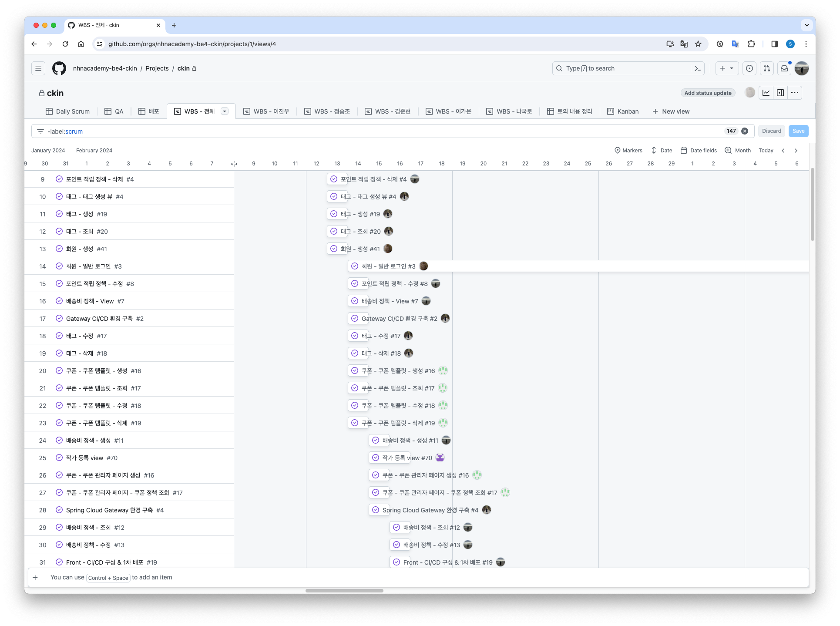Open the GitHub command palette icon

[698, 68]
